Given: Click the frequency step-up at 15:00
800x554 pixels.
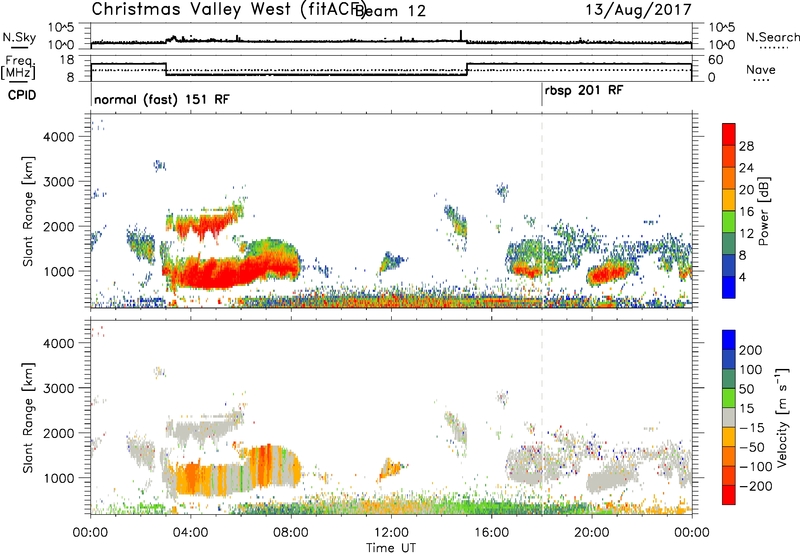Looking at the screenshot, I should tap(467, 69).
